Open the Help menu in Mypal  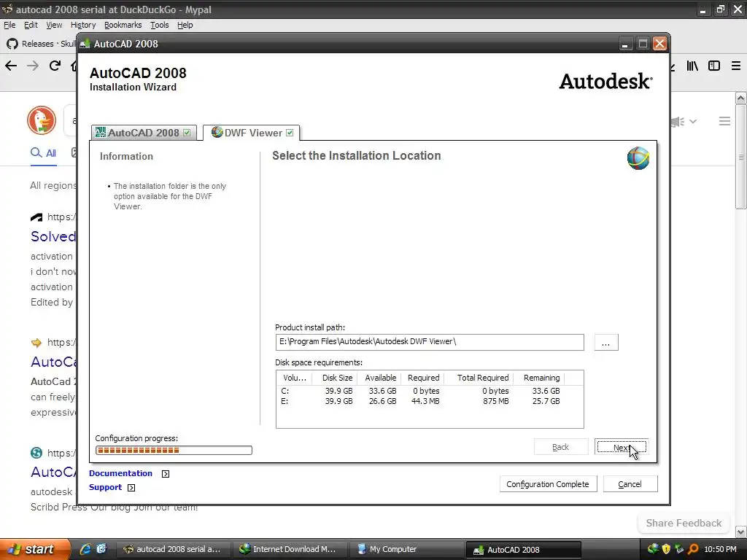[185, 25]
